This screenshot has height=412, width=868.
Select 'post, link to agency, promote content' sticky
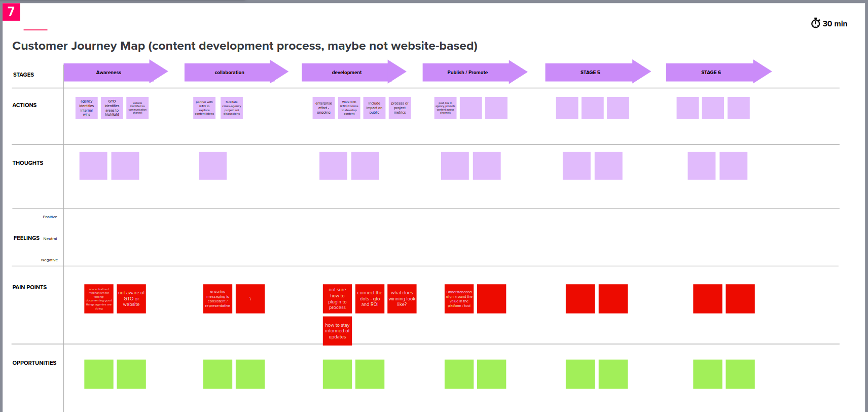[445, 108]
